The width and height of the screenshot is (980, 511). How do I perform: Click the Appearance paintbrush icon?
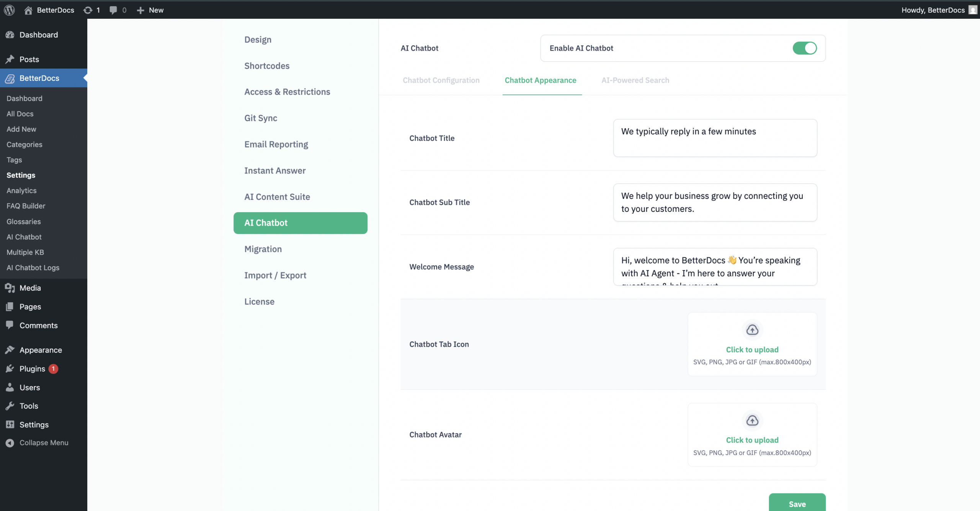10,350
